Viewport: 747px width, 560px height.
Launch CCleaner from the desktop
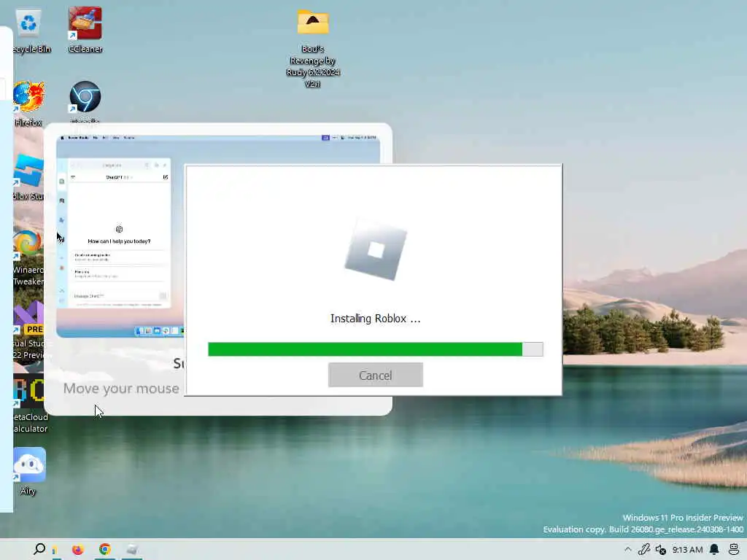pos(85,29)
